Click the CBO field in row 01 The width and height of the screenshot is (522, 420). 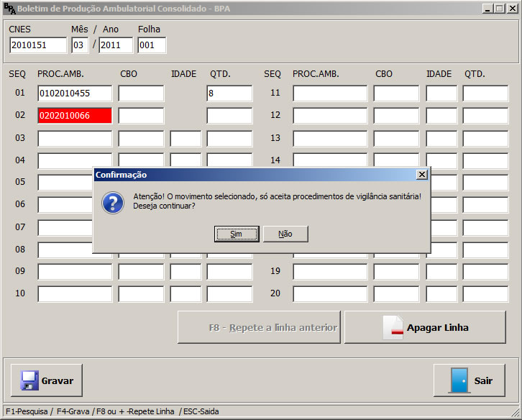141,93
